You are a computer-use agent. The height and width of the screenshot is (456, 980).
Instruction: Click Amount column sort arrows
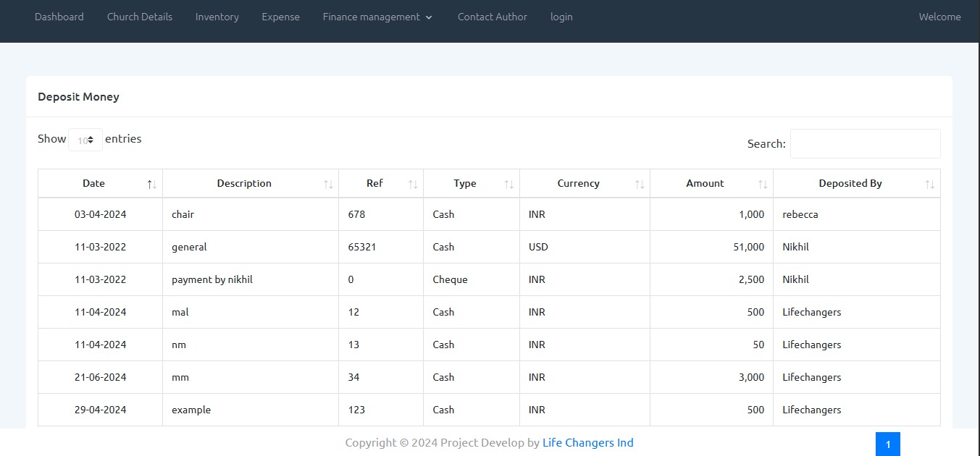point(763,185)
